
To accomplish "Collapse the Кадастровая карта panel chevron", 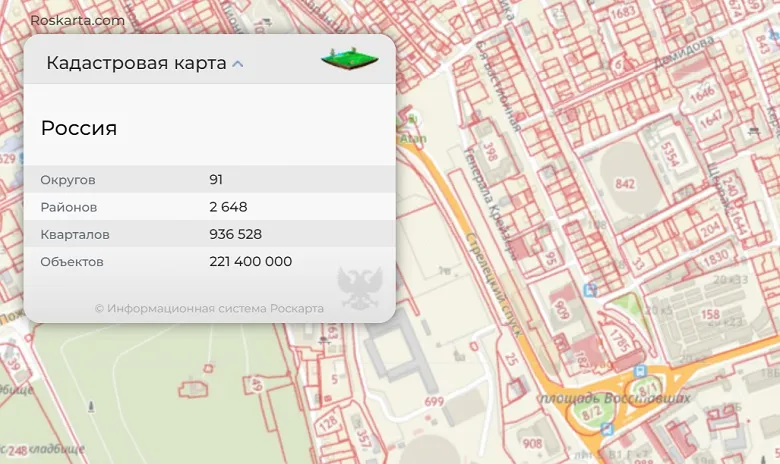I will point(238,64).
